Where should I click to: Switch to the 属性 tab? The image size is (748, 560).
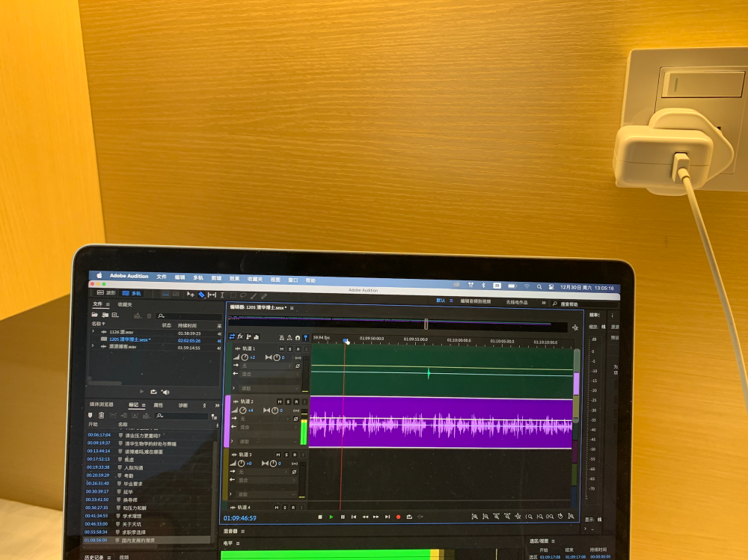(x=159, y=405)
